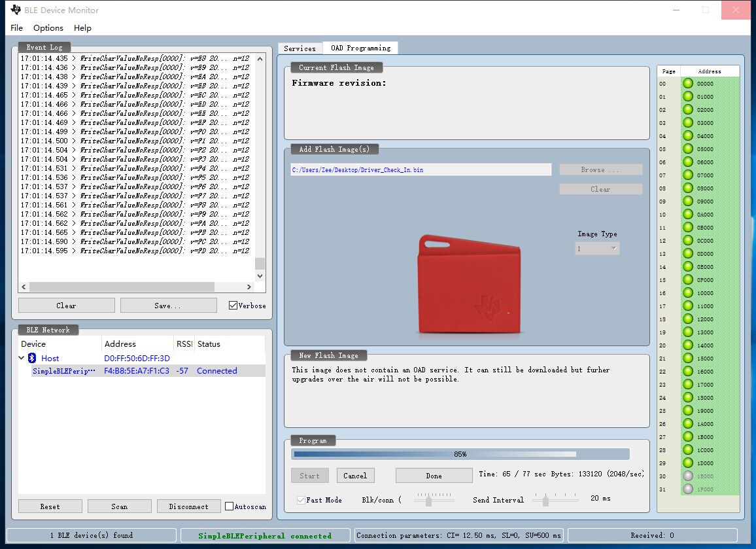This screenshot has height=549, width=756.
Task: Start a BLE Scan
Action: (x=120, y=506)
